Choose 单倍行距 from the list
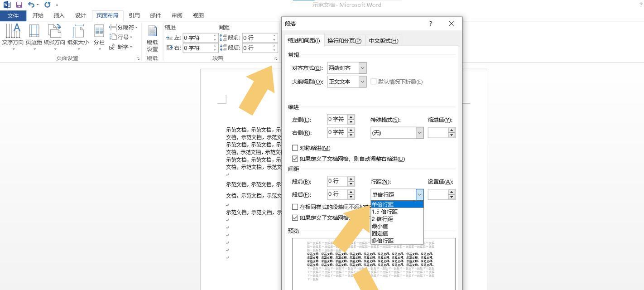 (x=397, y=204)
